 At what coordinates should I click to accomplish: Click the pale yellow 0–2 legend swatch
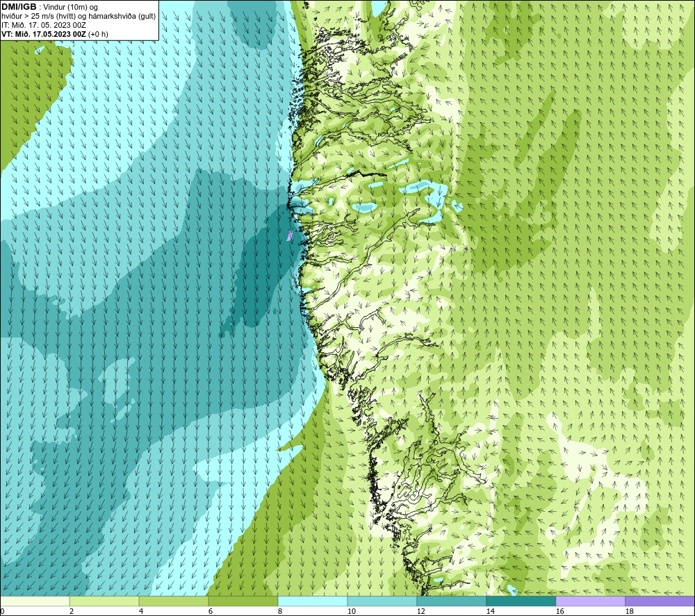pyautogui.click(x=35, y=601)
